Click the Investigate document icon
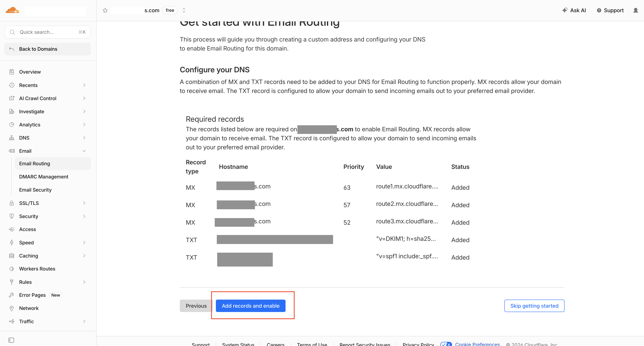 [x=11, y=112]
